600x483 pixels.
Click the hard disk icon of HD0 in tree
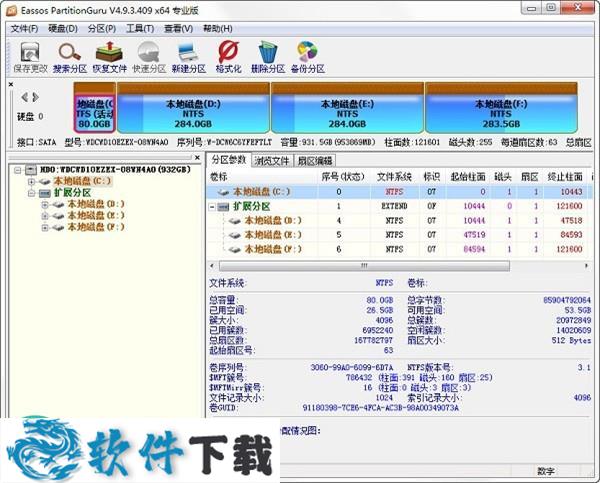(31, 170)
